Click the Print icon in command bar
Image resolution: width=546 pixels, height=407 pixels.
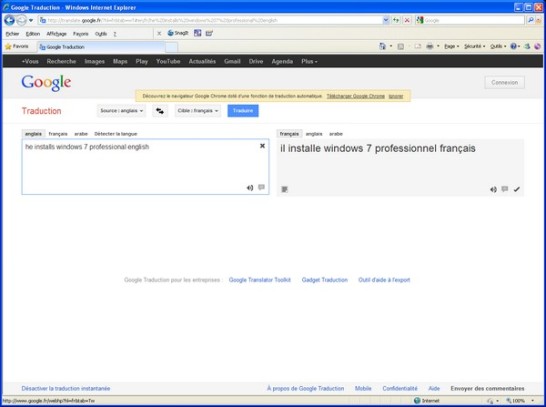point(430,46)
